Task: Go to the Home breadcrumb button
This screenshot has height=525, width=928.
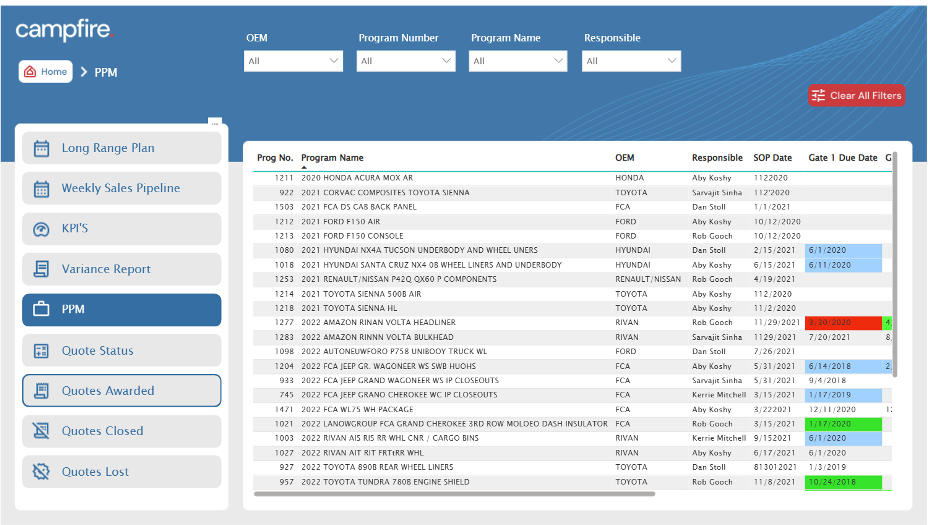Action: point(45,72)
